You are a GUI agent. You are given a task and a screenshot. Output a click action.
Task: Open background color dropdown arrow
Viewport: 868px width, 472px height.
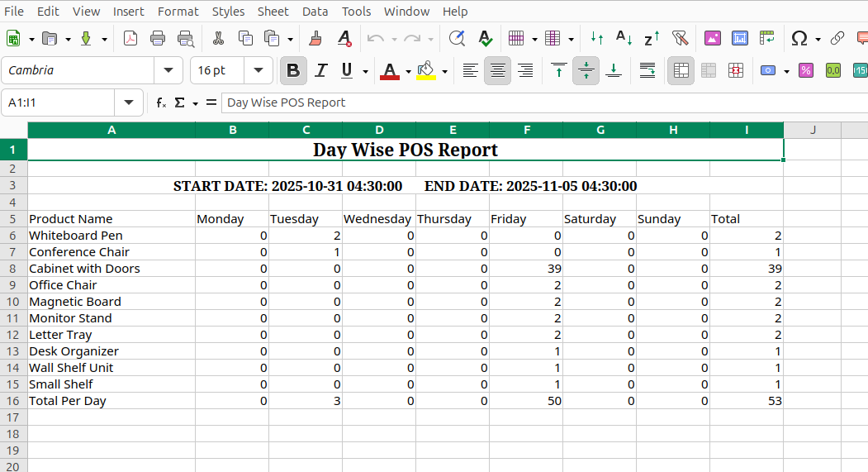click(x=444, y=71)
